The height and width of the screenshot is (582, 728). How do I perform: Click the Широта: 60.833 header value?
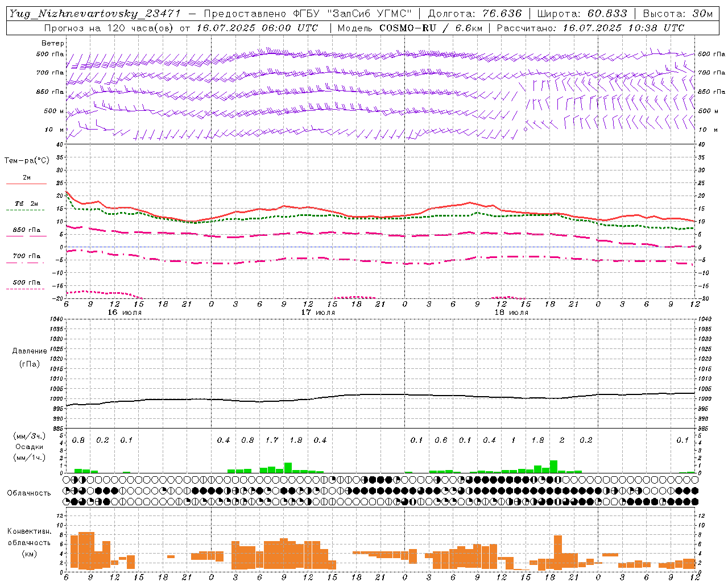tap(582, 14)
